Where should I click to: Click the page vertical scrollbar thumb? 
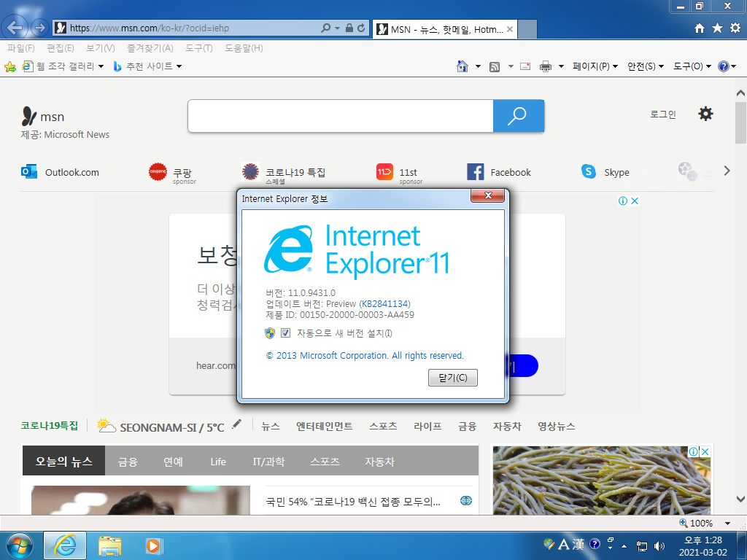point(740,122)
